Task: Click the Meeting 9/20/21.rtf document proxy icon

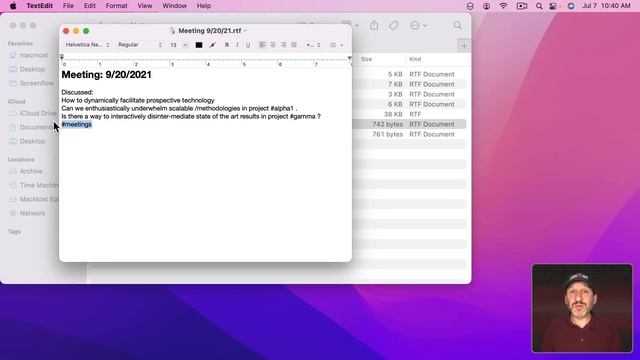Action: [173, 31]
